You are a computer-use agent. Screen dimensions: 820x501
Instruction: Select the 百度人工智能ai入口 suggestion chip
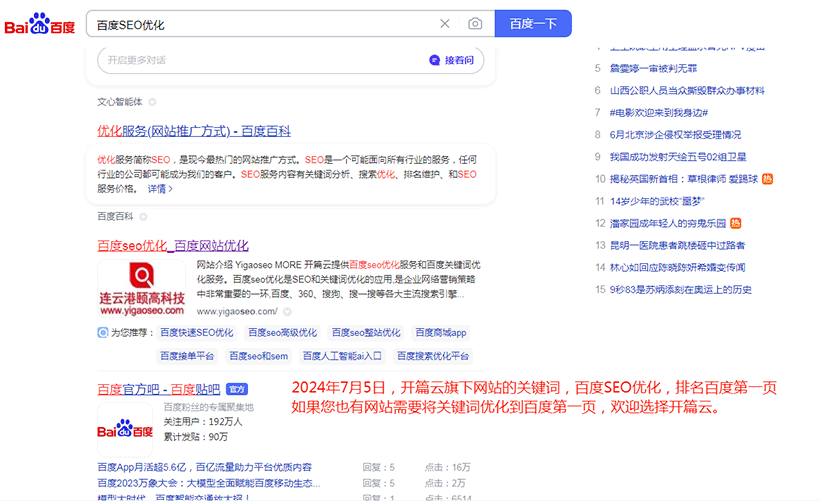click(342, 356)
